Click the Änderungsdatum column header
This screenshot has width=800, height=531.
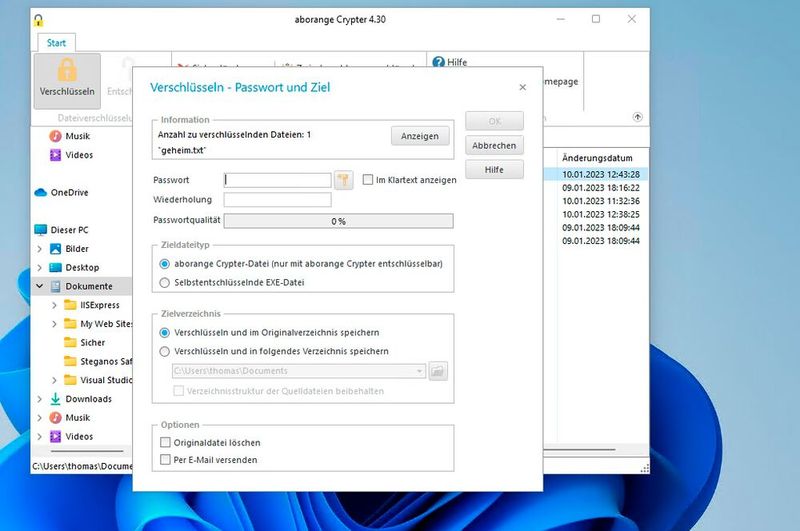pyautogui.click(x=597, y=158)
